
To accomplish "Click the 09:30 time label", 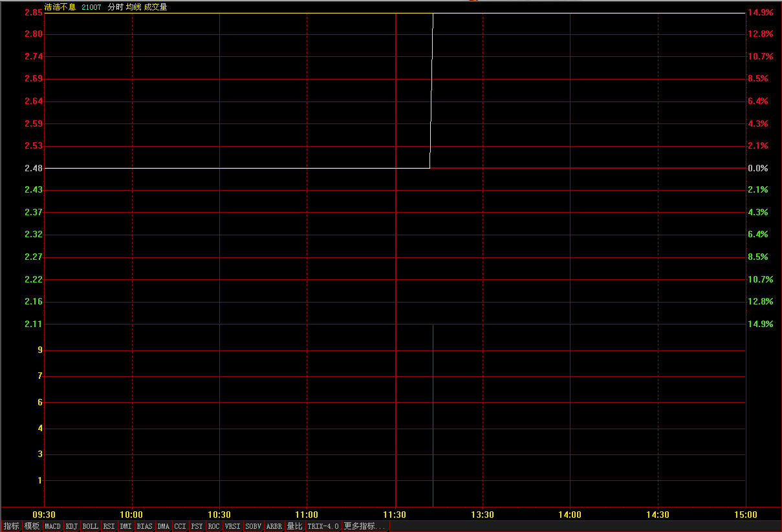I will [x=44, y=515].
